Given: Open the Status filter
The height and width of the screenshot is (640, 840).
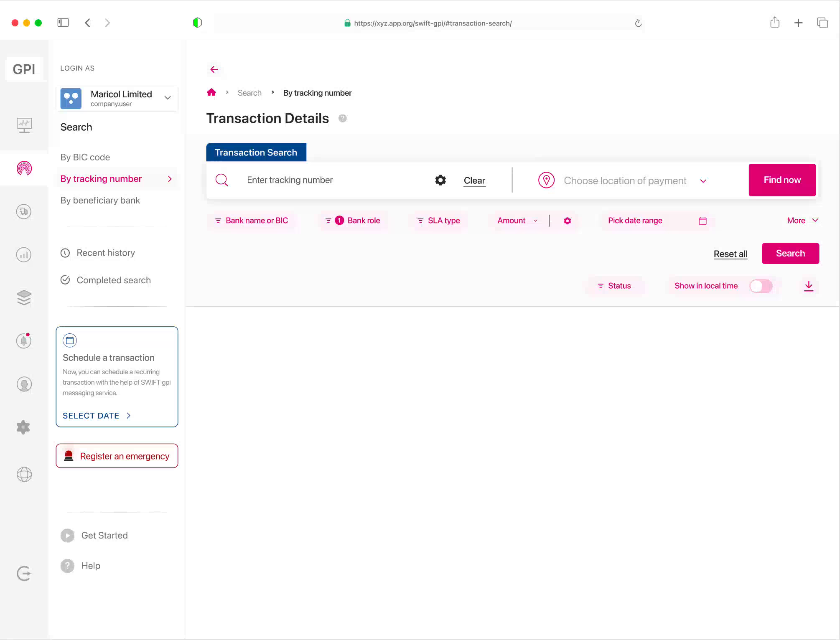Looking at the screenshot, I should [x=615, y=285].
